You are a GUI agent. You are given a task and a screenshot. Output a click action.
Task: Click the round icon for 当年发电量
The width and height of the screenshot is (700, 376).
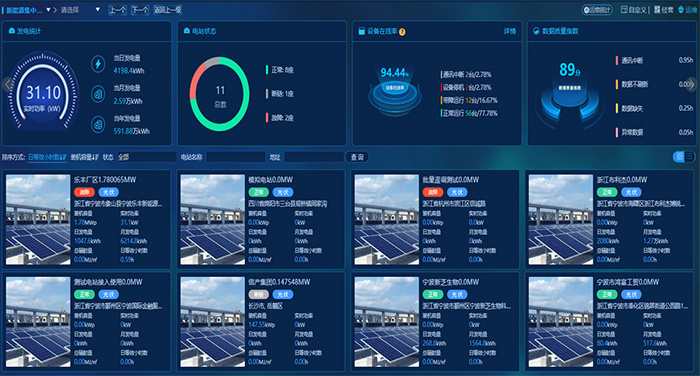[x=98, y=124]
